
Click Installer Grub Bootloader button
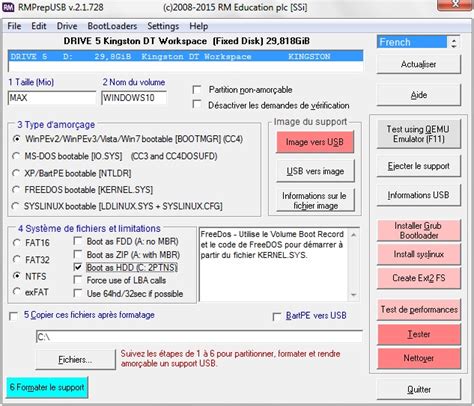click(419, 230)
